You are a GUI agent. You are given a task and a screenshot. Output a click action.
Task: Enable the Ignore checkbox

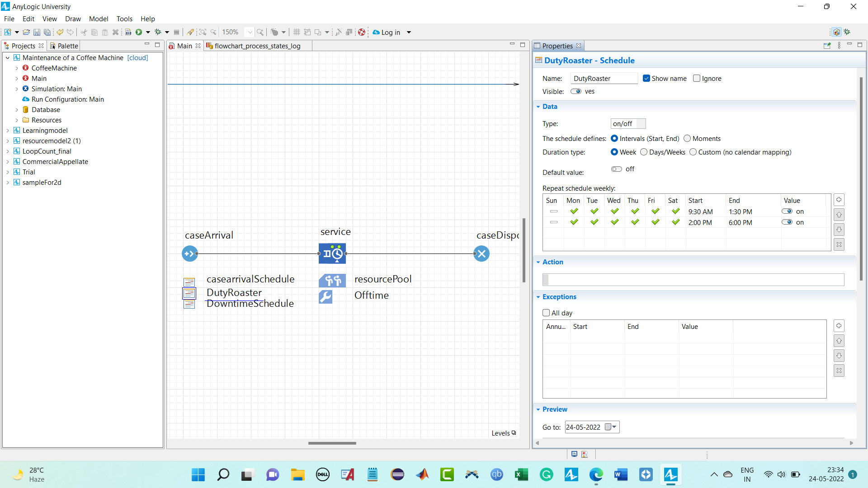pos(697,79)
